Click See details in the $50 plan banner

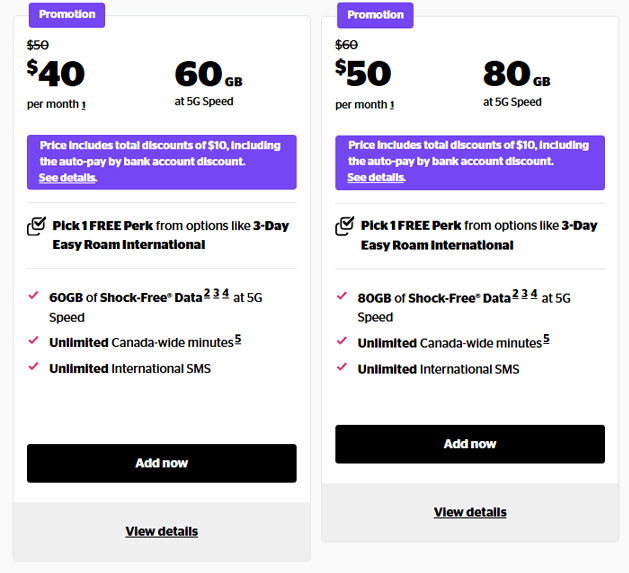375,178
